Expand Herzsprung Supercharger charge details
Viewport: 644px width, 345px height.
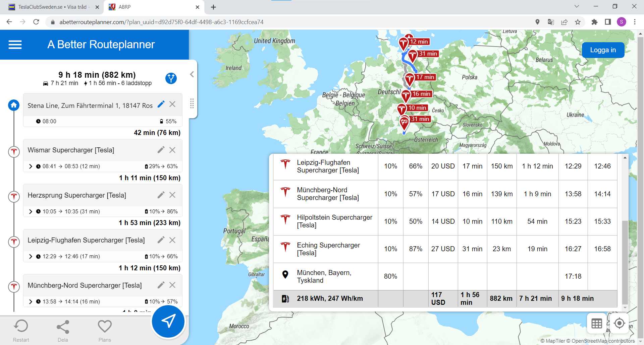(x=31, y=211)
